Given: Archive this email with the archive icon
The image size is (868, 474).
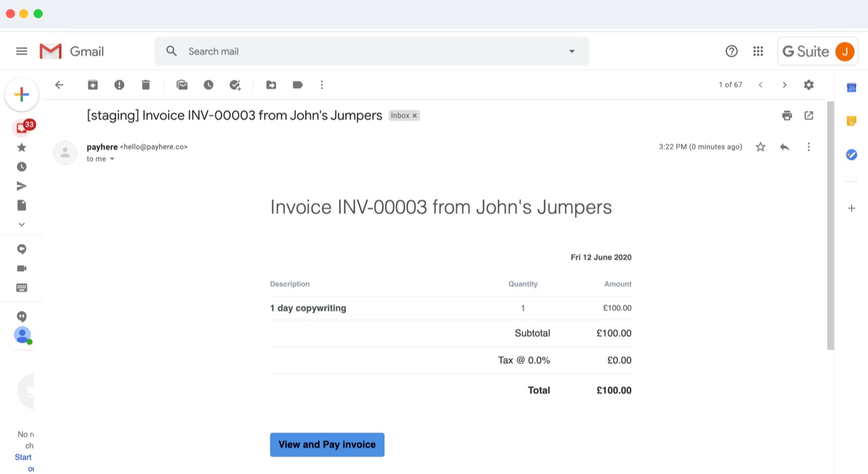Looking at the screenshot, I should (93, 85).
